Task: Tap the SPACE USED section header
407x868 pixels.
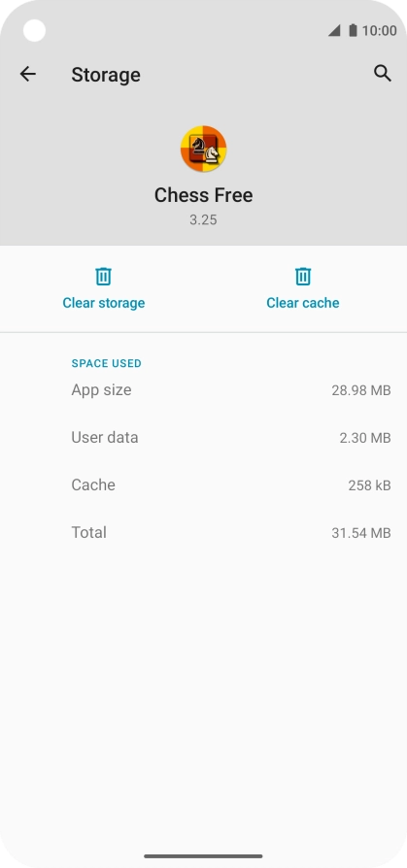Action: tap(106, 363)
